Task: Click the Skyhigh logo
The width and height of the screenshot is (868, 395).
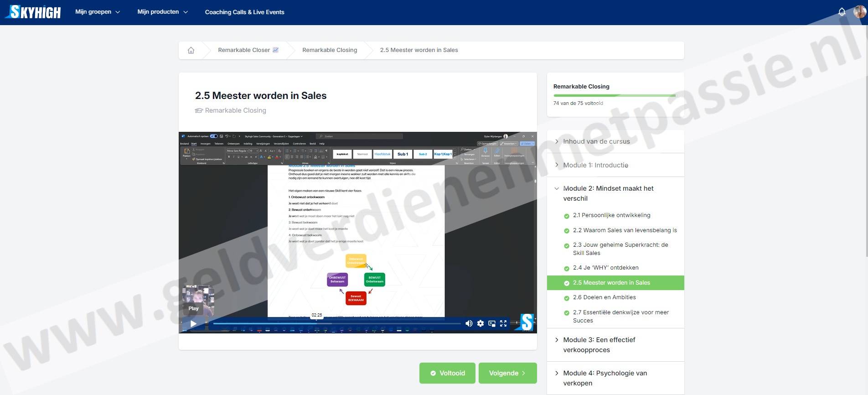Action: point(34,12)
